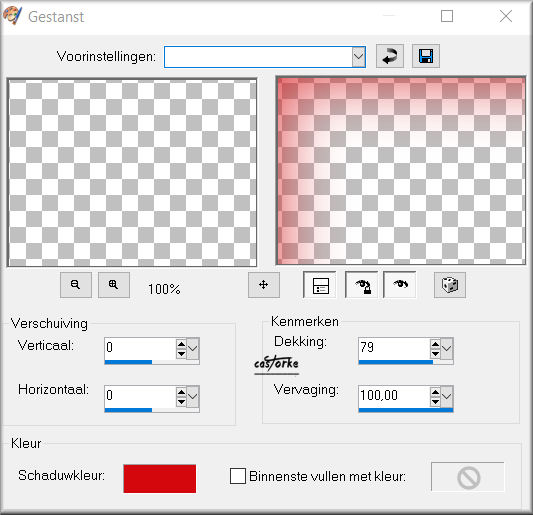Toggle auto proof eye with lock
533x515 pixels.
point(362,285)
